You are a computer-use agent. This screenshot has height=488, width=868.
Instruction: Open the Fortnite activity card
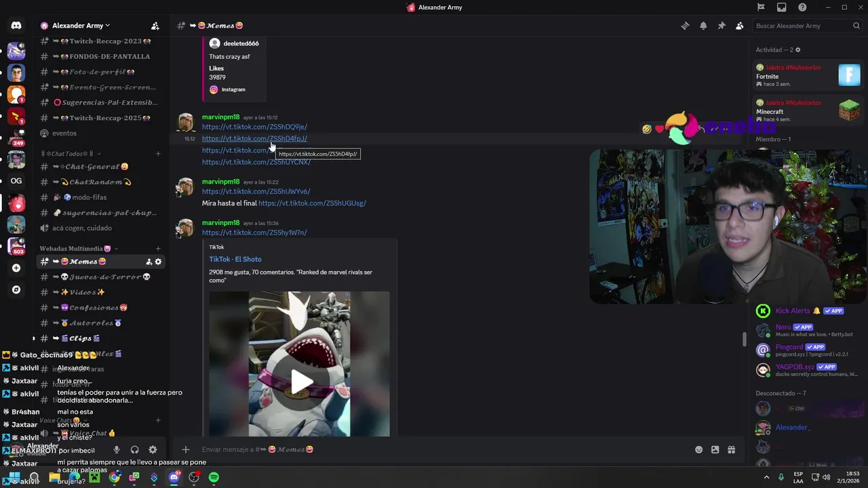[808, 75]
